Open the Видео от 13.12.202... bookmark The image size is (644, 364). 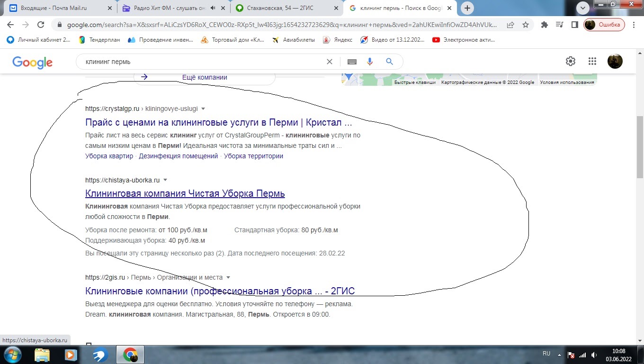click(393, 40)
